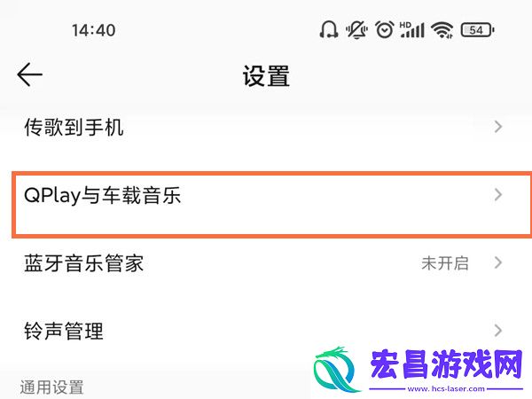Open 铃声管理 settings entry
Viewport: 532px width, 399px height.
(266, 331)
